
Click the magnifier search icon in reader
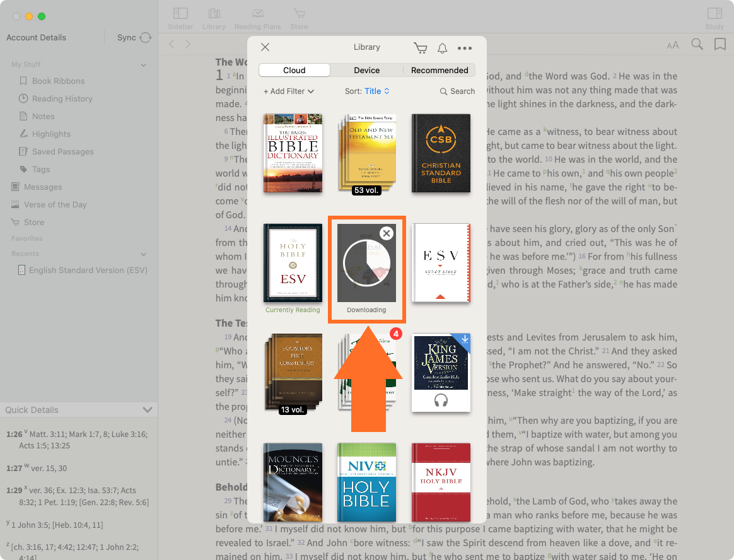697,45
